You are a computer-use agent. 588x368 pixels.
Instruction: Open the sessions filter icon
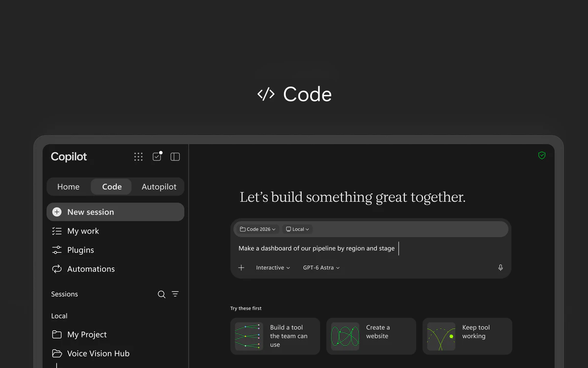click(x=175, y=294)
